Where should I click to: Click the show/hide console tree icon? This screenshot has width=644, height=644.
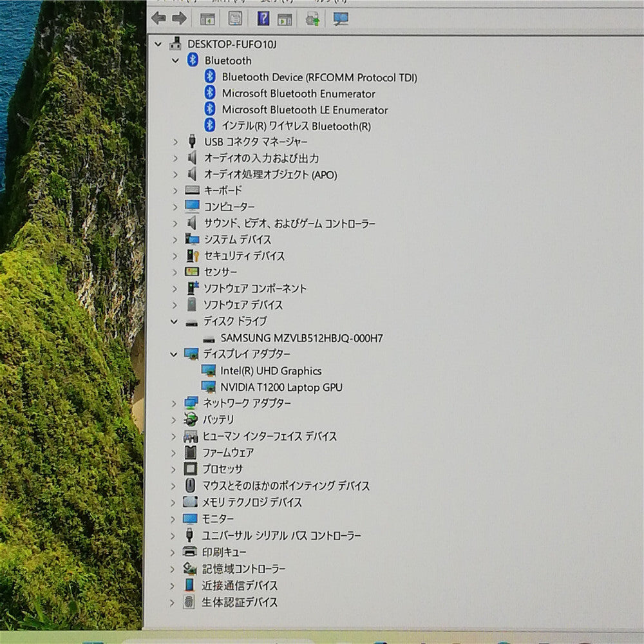tap(207, 19)
